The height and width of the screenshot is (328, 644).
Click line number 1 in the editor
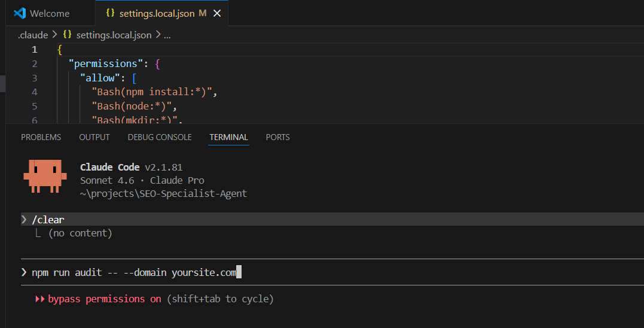tap(35, 50)
